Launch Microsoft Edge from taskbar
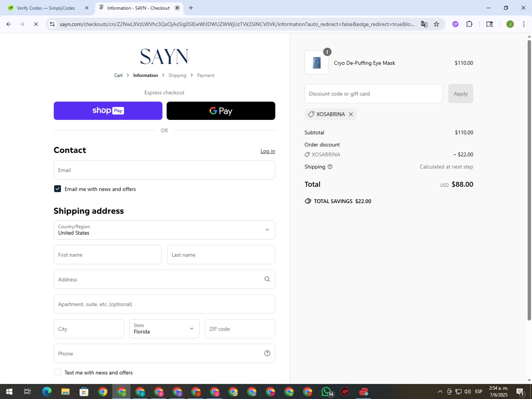This screenshot has height=399, width=532. (x=47, y=392)
